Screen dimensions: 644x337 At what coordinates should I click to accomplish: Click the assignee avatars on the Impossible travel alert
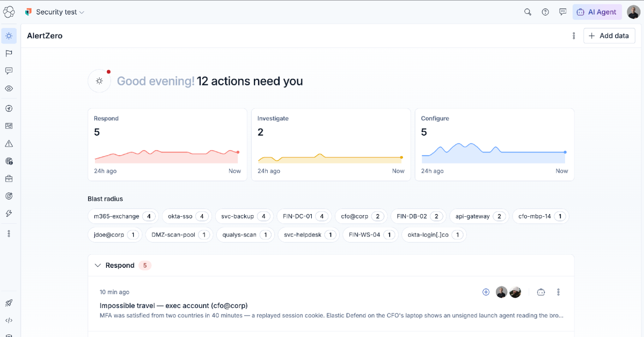508,292
